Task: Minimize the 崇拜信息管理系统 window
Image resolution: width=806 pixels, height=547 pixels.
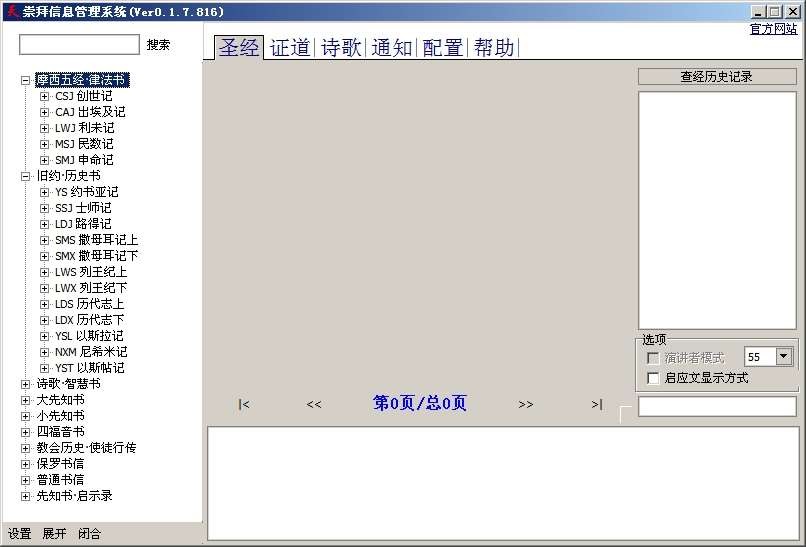Action: click(x=758, y=11)
